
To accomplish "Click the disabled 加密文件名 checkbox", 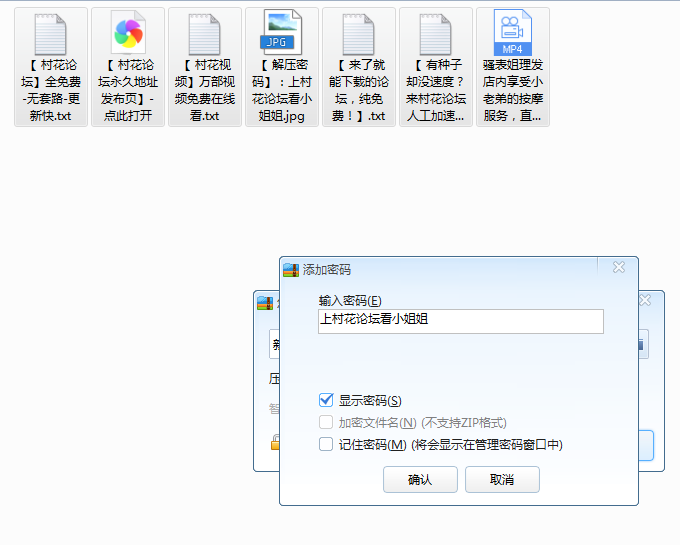I will [326, 422].
